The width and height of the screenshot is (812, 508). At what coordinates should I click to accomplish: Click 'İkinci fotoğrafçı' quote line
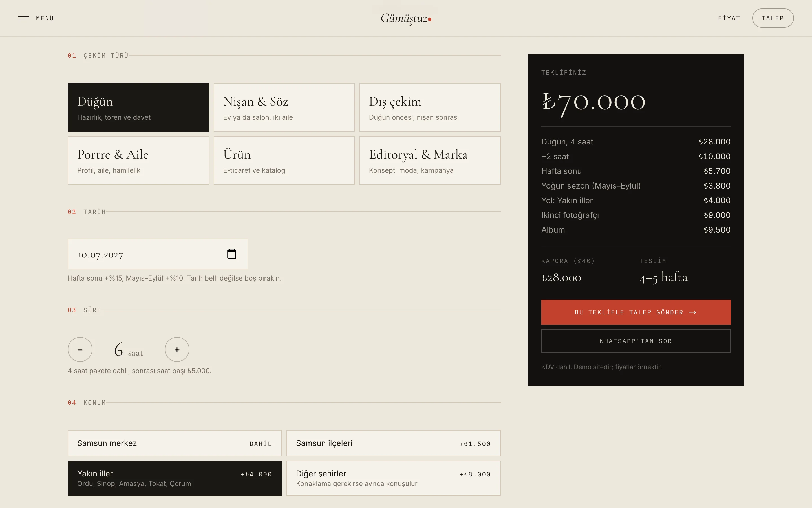point(636,215)
